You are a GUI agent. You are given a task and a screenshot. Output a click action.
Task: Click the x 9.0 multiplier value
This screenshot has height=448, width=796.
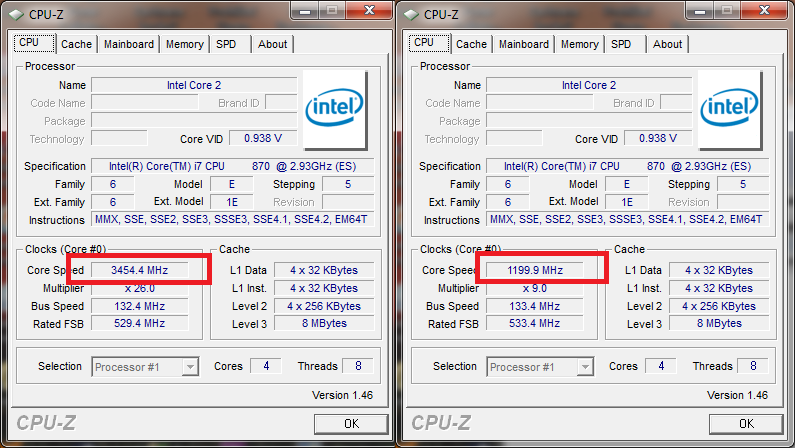click(535, 288)
